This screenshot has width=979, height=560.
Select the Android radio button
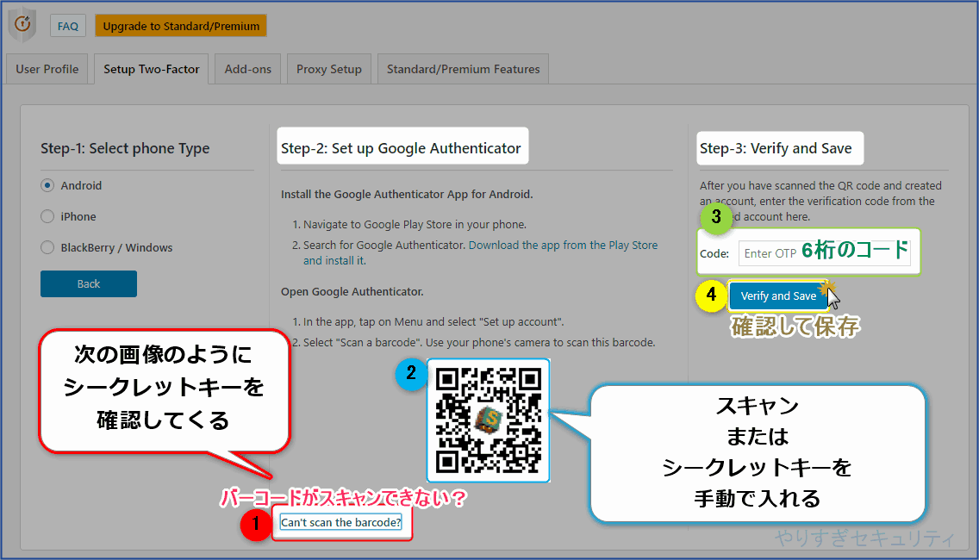click(x=47, y=185)
